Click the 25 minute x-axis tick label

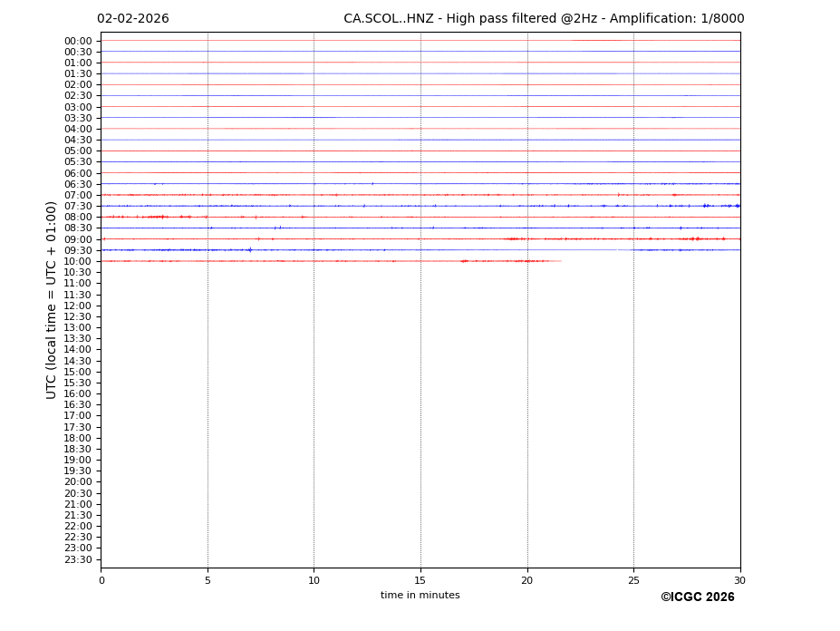[x=633, y=580]
